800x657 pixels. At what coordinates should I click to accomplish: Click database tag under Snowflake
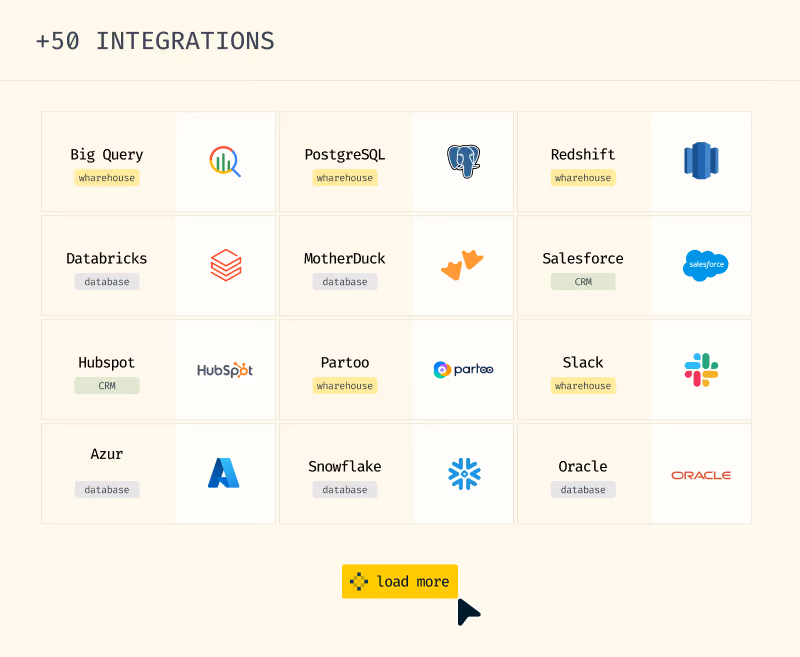(345, 490)
